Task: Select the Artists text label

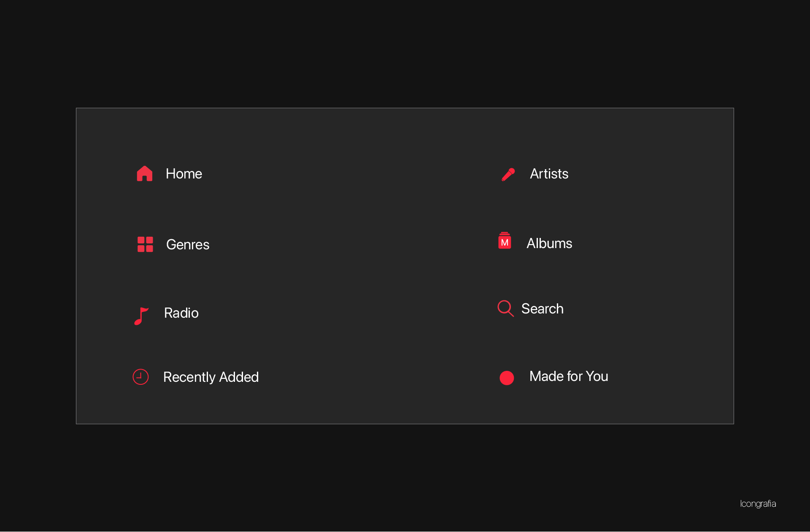Action: (549, 173)
